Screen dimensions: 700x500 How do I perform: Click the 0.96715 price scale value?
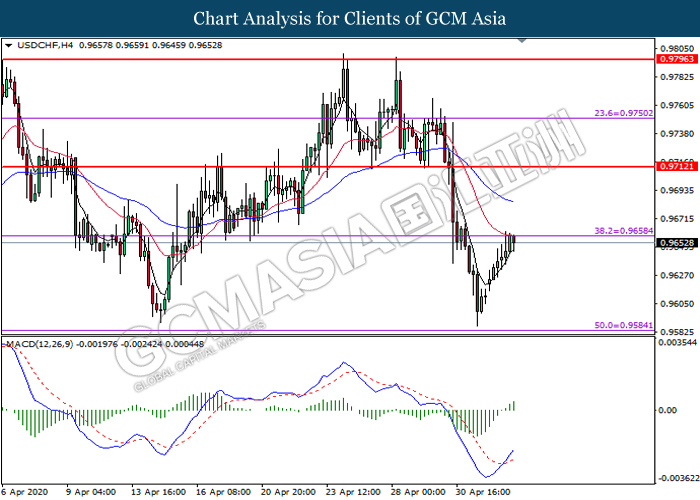click(x=677, y=219)
